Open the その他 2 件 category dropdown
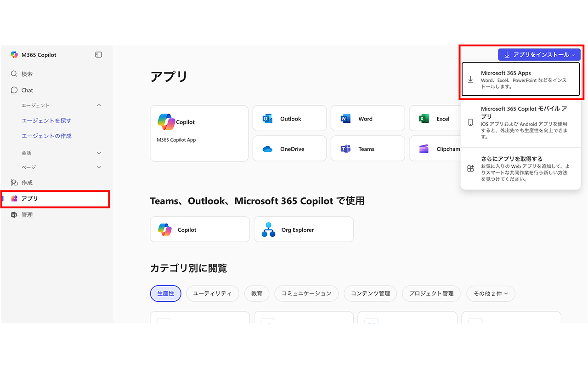588x368 pixels. point(491,293)
